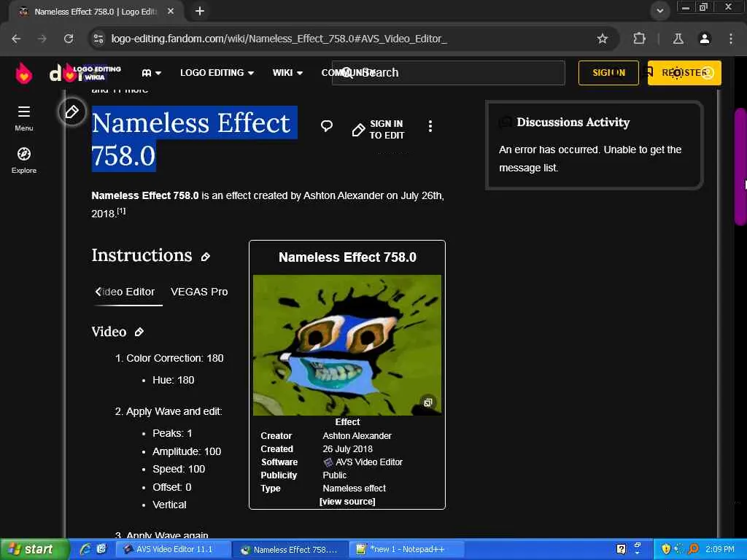Open the AVS Video Editor software link
The width and height of the screenshot is (747, 560).
(x=368, y=462)
